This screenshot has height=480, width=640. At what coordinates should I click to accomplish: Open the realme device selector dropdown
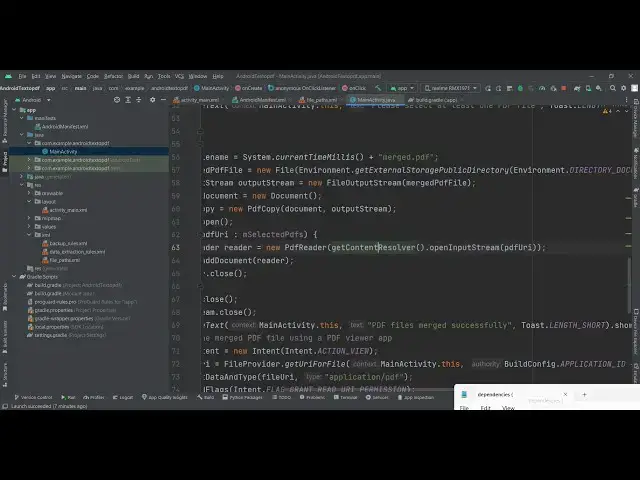coord(450,88)
